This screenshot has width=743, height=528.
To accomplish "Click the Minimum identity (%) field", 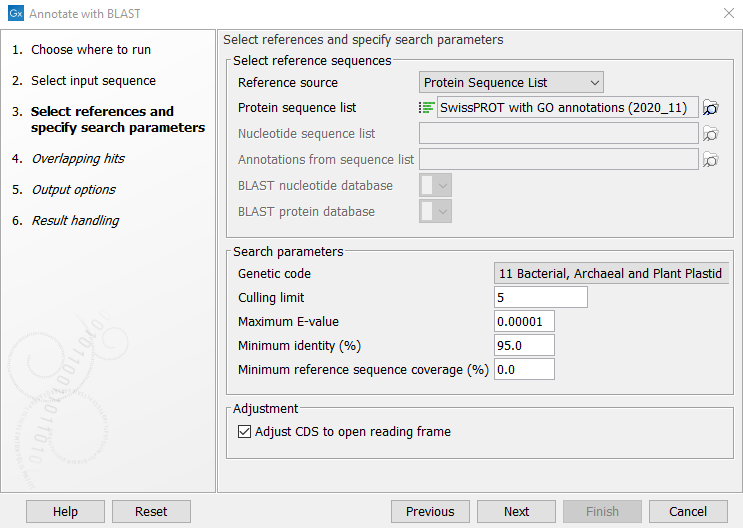I will [524, 345].
